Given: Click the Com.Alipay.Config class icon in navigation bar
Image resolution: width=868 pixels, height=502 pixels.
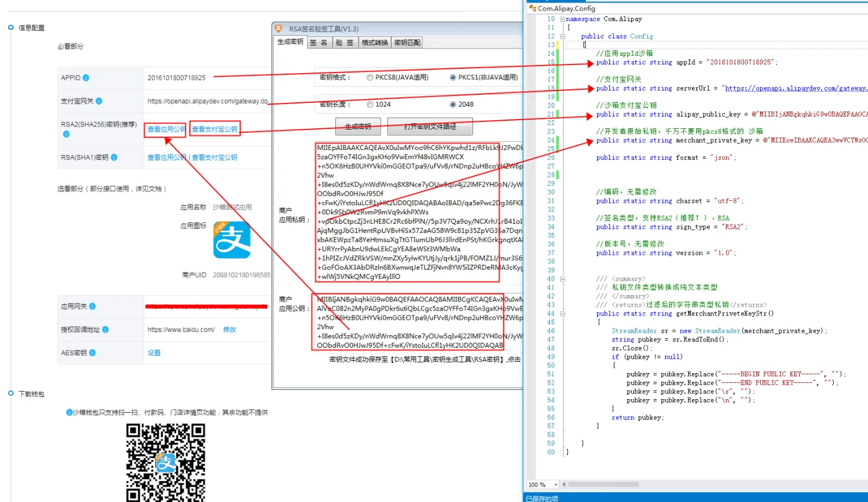Looking at the screenshot, I should 532,9.
